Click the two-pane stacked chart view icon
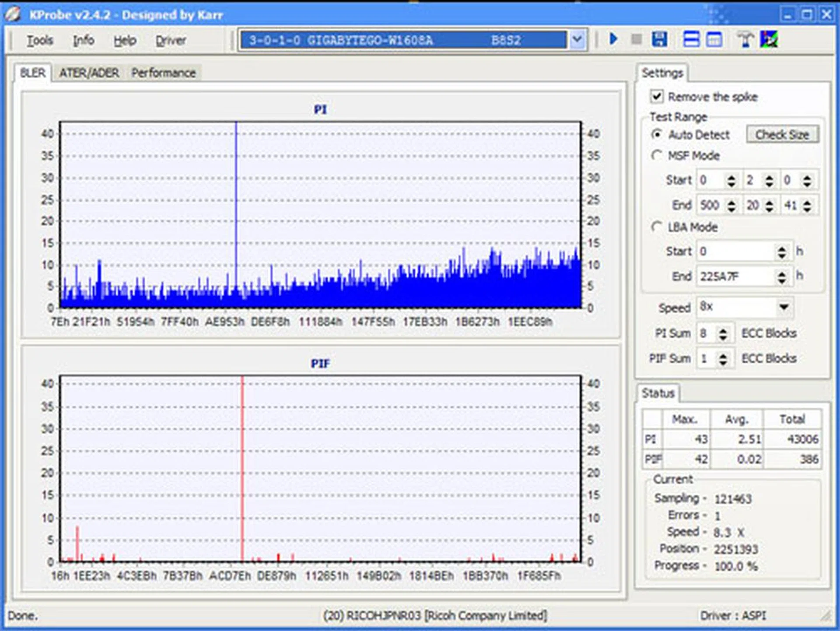This screenshot has width=840, height=631. 691,39
